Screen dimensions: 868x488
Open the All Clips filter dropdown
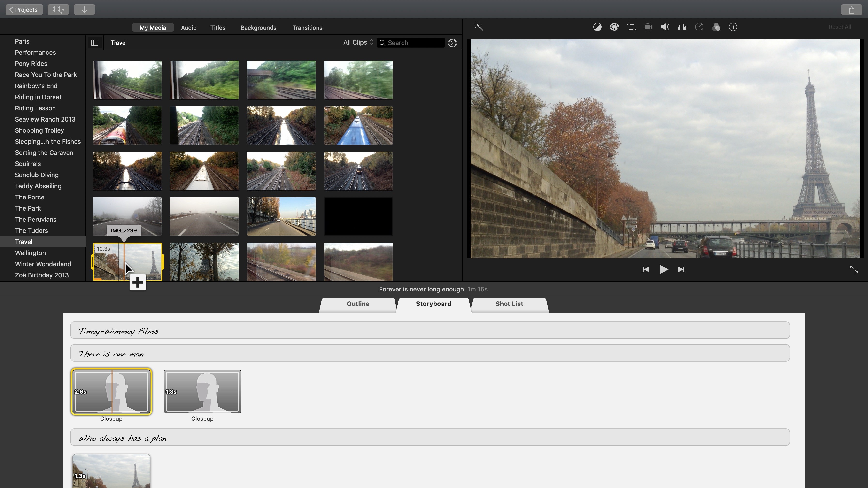pos(358,42)
